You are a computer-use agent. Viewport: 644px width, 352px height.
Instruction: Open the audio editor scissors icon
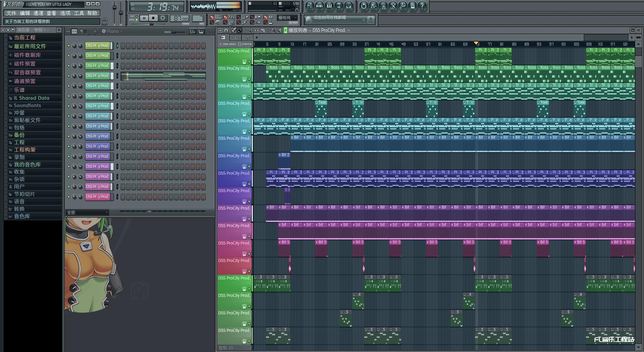click(x=393, y=6)
